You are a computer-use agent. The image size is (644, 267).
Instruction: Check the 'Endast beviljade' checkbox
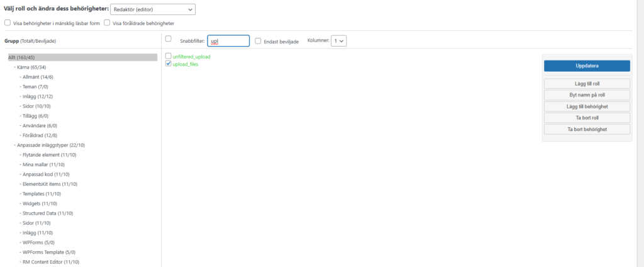click(x=258, y=40)
